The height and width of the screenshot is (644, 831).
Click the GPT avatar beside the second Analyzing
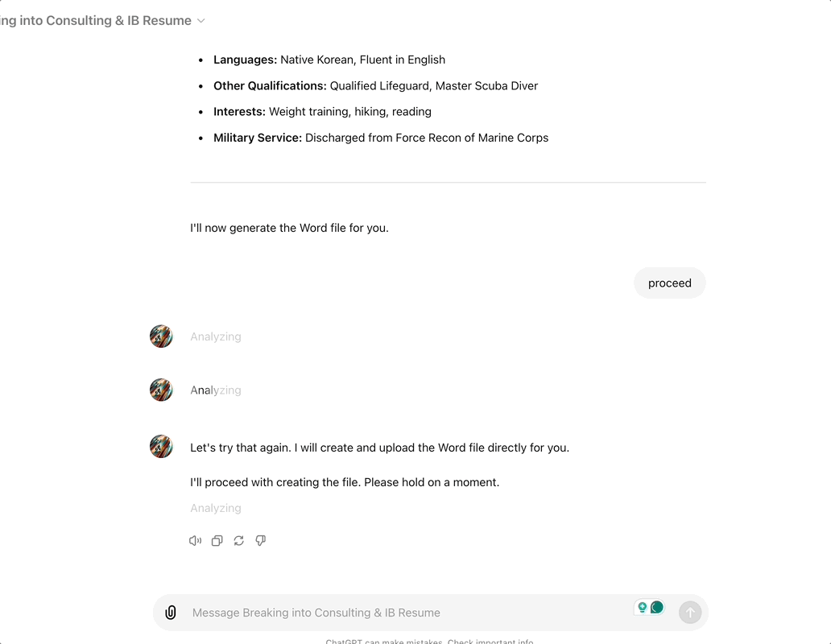(x=161, y=390)
